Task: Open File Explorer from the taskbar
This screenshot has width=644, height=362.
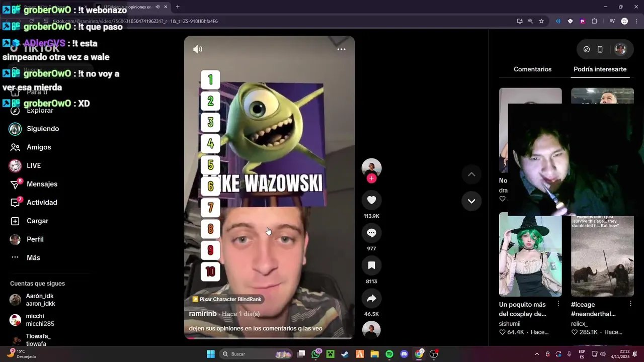Action: [x=374, y=354]
